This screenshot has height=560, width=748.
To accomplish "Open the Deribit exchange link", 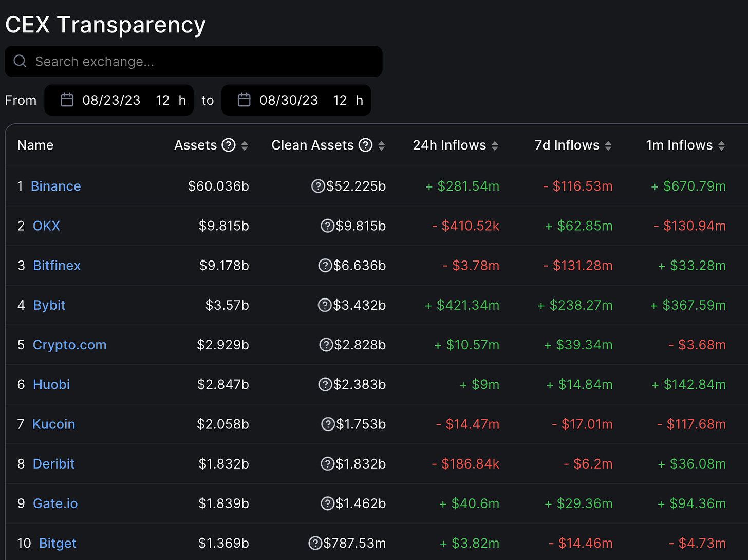I will [53, 464].
